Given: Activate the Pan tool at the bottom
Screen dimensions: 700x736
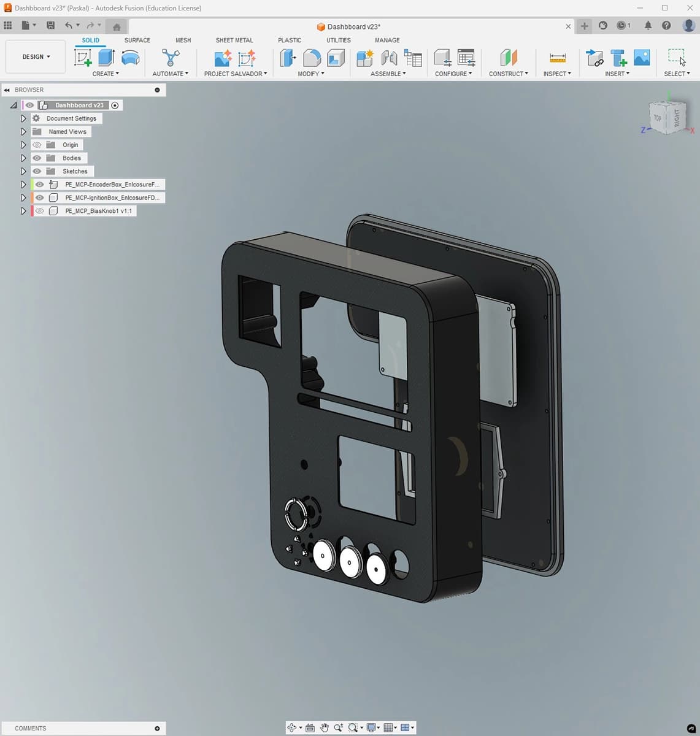Looking at the screenshot, I should coord(324,728).
